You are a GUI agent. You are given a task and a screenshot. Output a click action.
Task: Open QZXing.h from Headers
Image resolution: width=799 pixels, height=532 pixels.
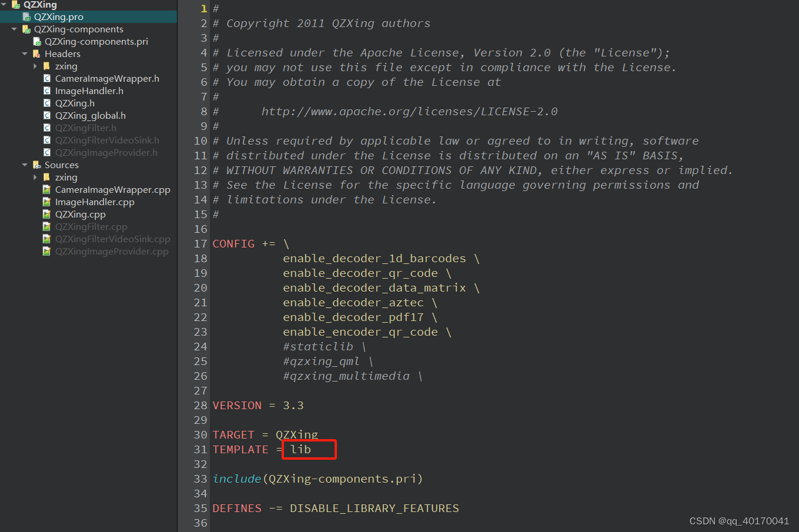75,103
